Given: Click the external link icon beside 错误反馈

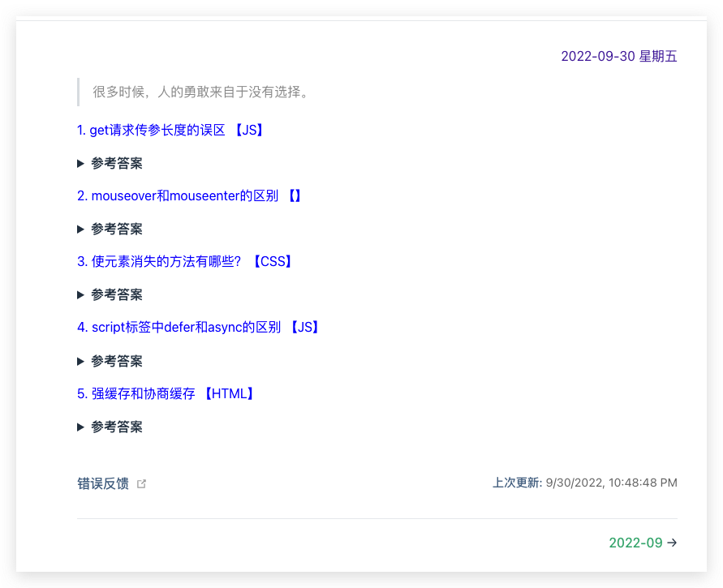Looking at the screenshot, I should (142, 484).
